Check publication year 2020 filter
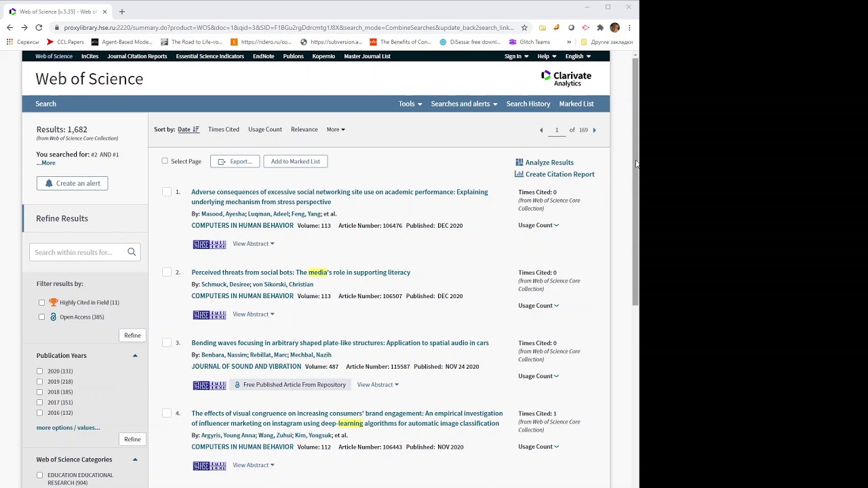 pyautogui.click(x=39, y=371)
